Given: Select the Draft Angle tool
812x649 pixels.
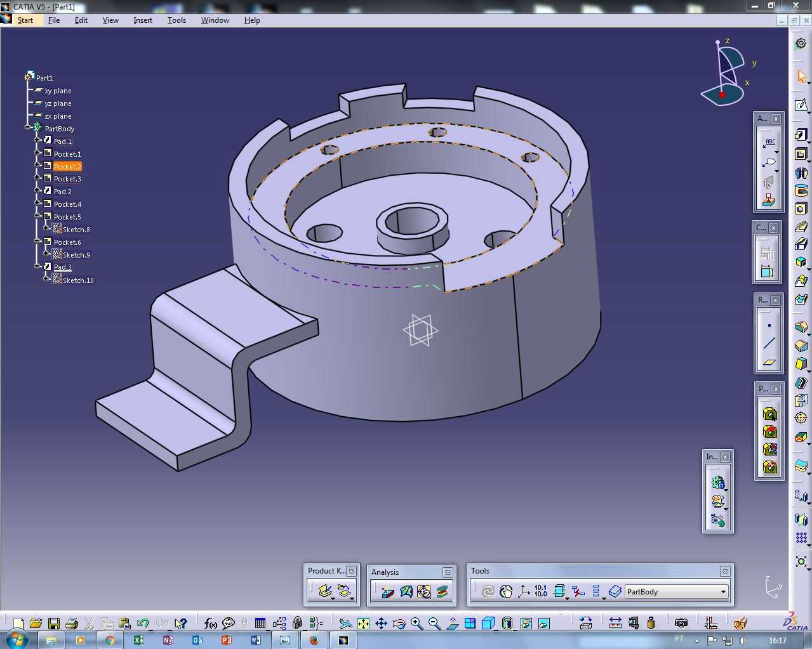Looking at the screenshot, I should pyautogui.click(x=801, y=364).
